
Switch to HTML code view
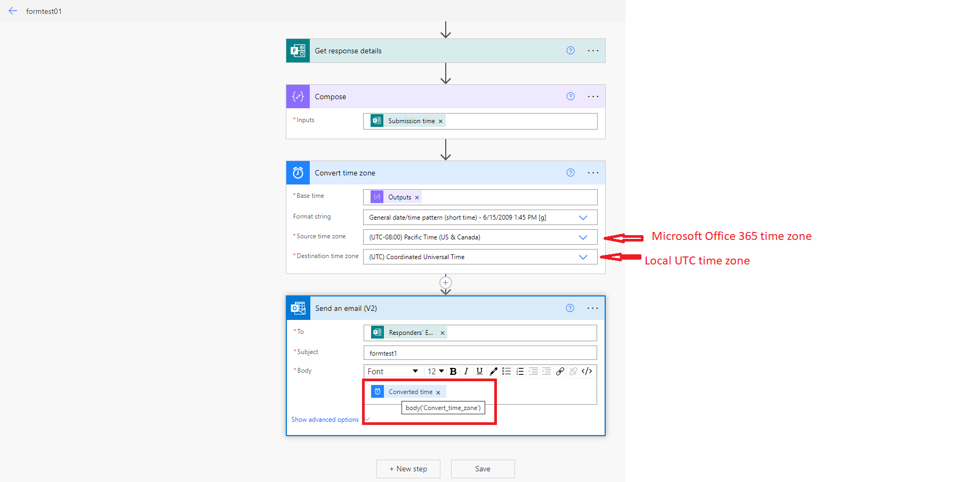click(587, 372)
